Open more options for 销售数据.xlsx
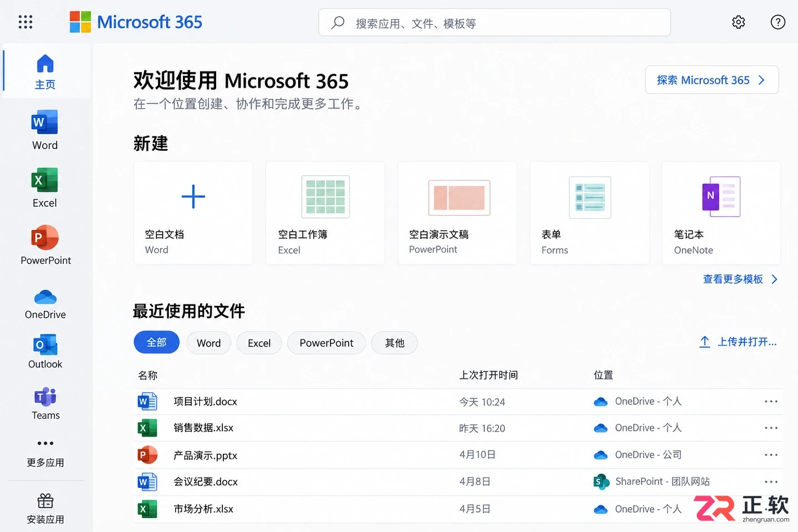 click(x=771, y=428)
